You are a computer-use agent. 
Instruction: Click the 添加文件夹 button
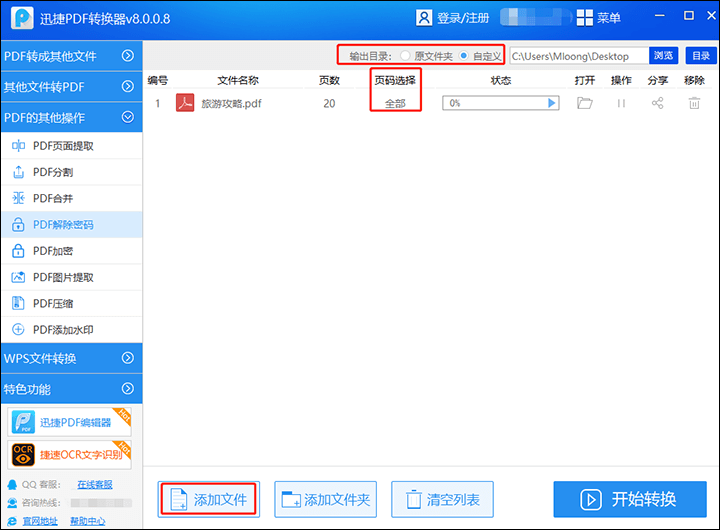click(x=326, y=499)
